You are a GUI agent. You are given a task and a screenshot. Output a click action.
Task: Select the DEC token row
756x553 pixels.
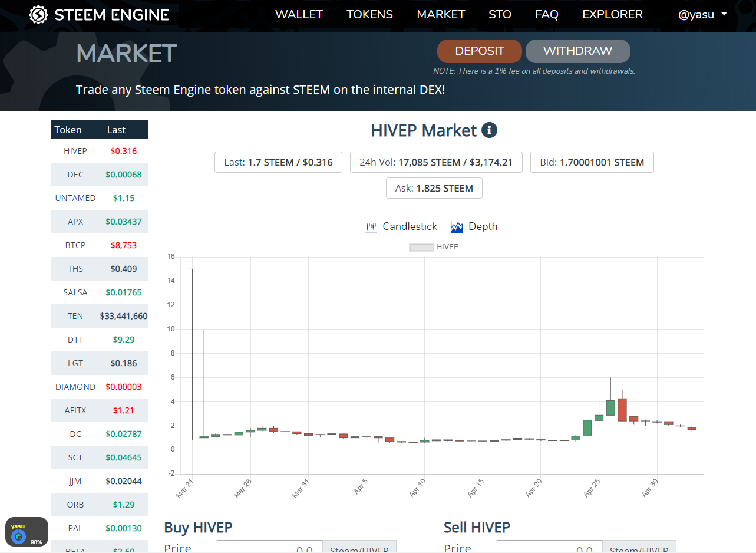coord(100,175)
